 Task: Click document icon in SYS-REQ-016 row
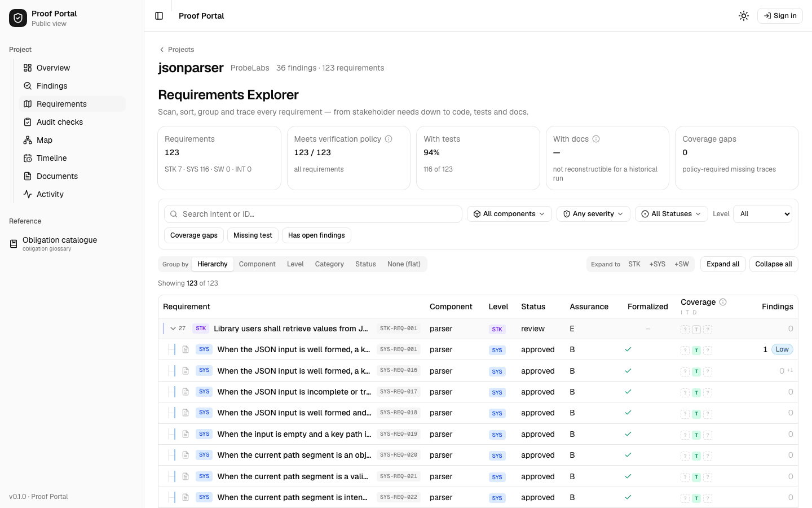pos(186,371)
